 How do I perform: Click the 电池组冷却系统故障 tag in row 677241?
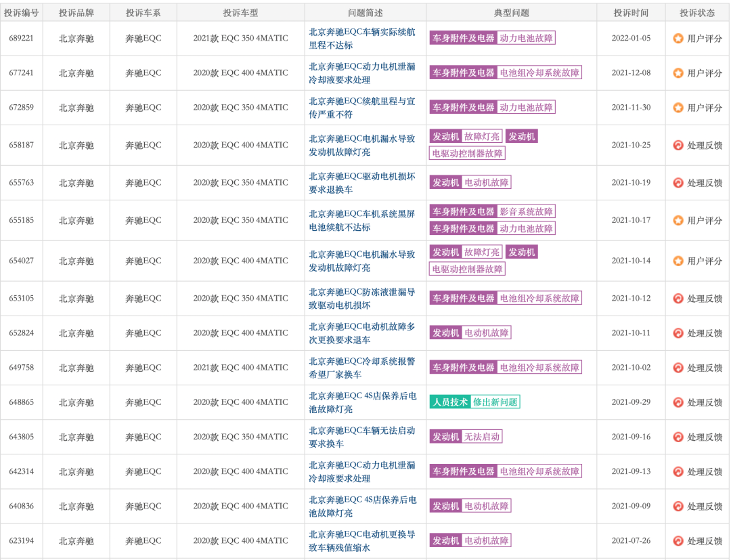539,72
